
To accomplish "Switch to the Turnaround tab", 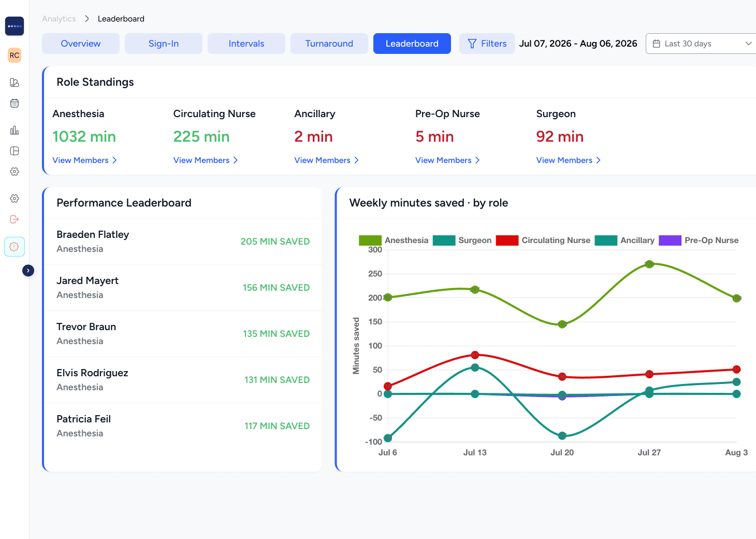I will click(x=329, y=44).
